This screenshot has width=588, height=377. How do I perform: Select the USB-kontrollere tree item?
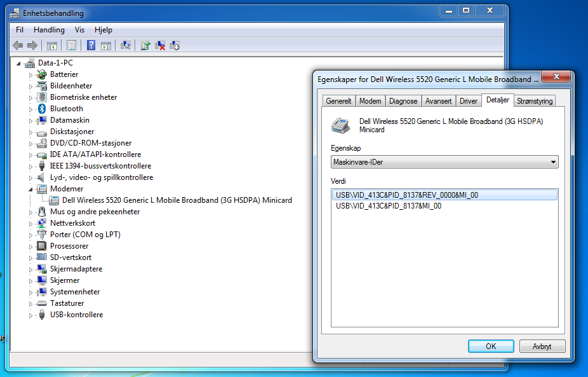(x=76, y=315)
